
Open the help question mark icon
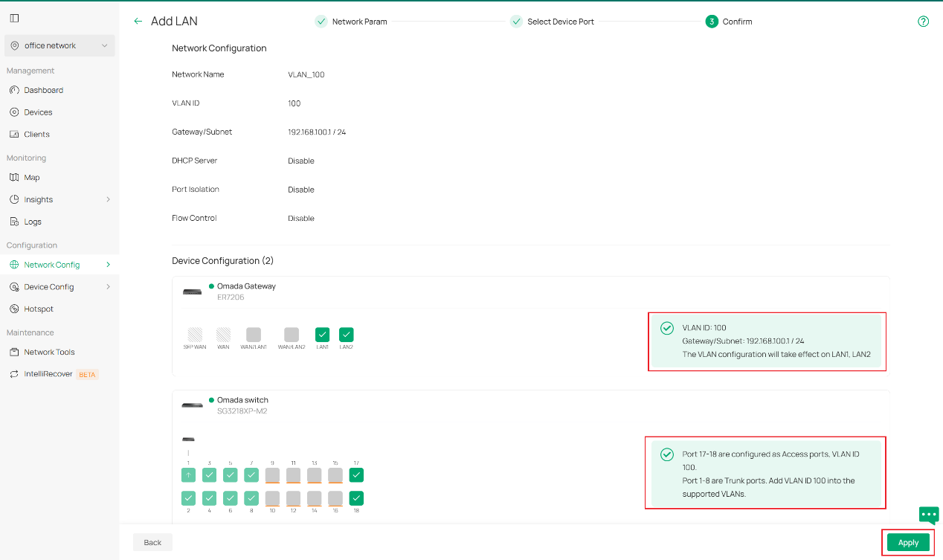click(923, 22)
